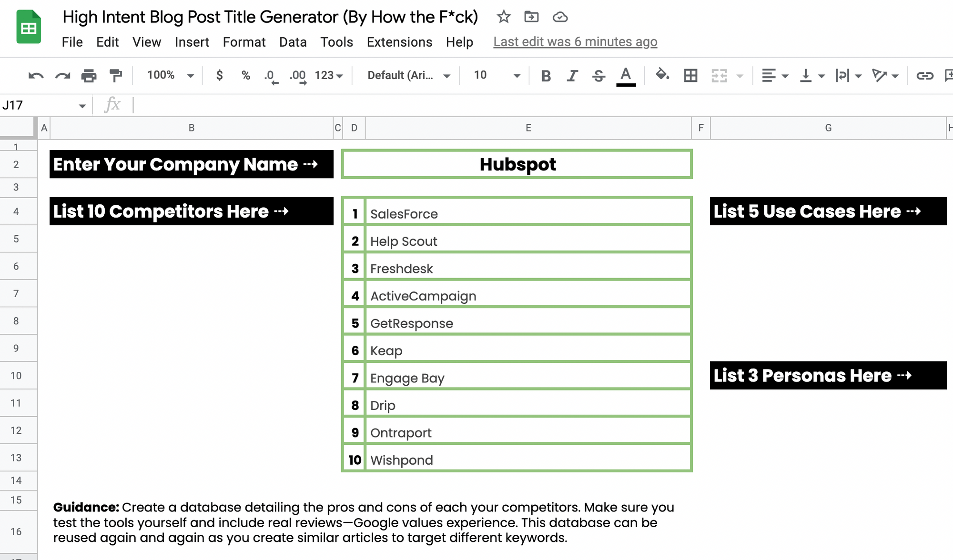Format as currency with dollar icon
The image size is (953, 560).
tap(219, 75)
